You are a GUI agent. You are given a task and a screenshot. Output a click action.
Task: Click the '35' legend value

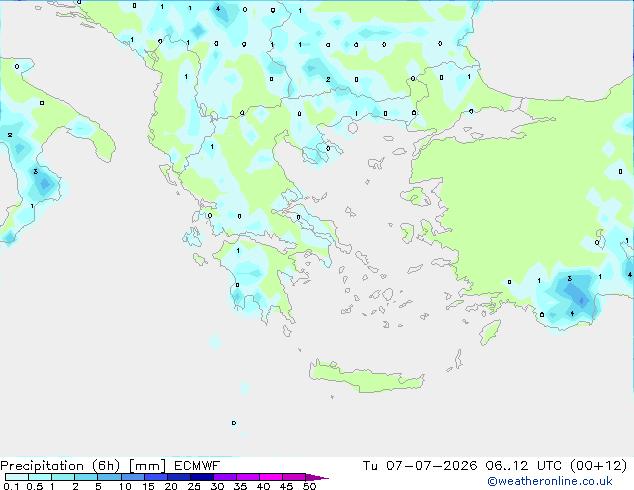241,486
